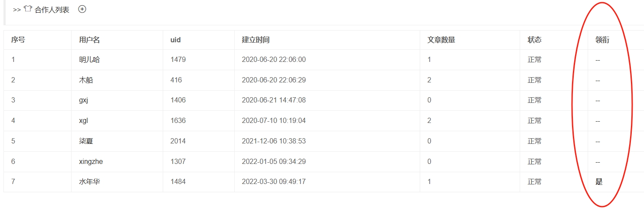Select the 合作人列表 heading text
The width and height of the screenshot is (644, 218).
pyautogui.click(x=52, y=10)
